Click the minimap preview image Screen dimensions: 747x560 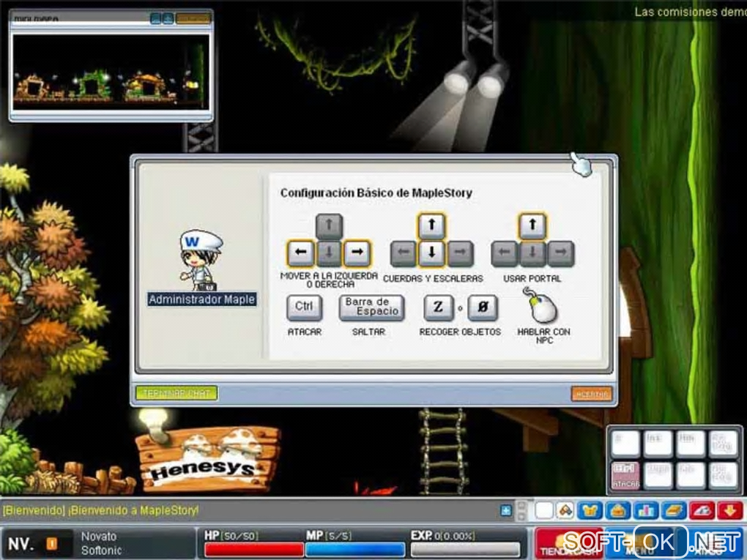coord(111,72)
